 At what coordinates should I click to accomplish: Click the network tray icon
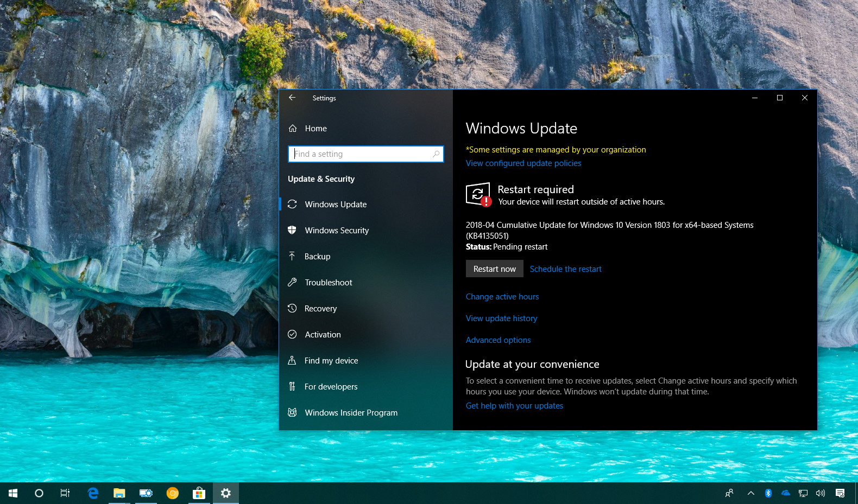click(803, 493)
